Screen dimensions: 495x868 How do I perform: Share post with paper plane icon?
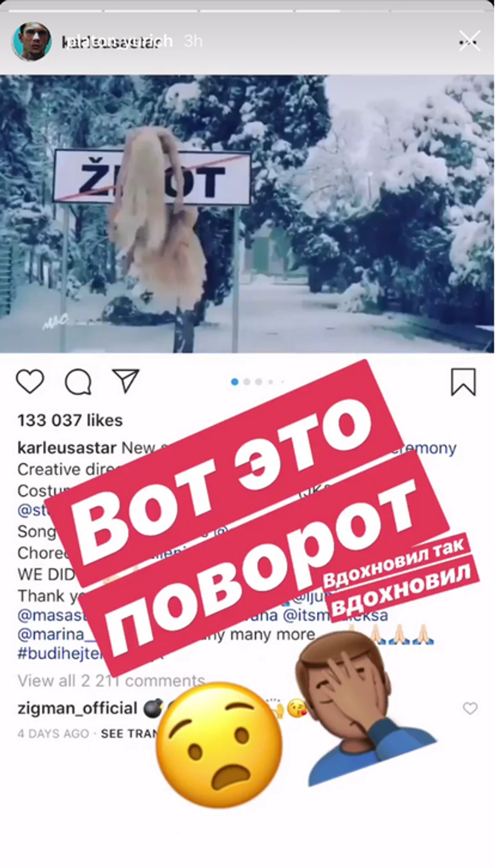(125, 381)
